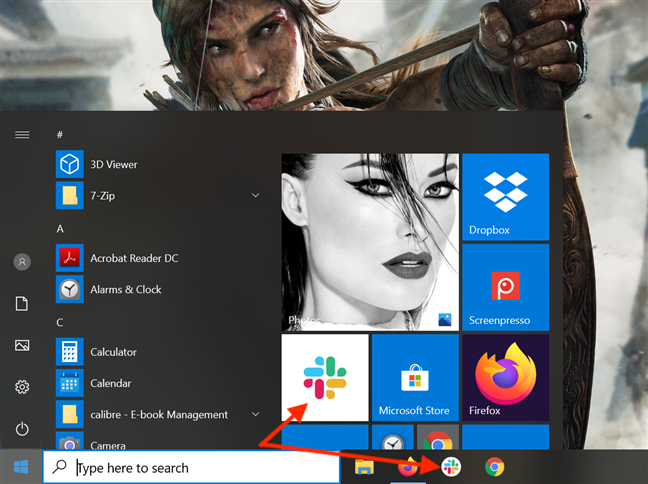Viewport: 648px width, 484px height.
Task: Open the Documents sidebar icon
Action: 22,303
